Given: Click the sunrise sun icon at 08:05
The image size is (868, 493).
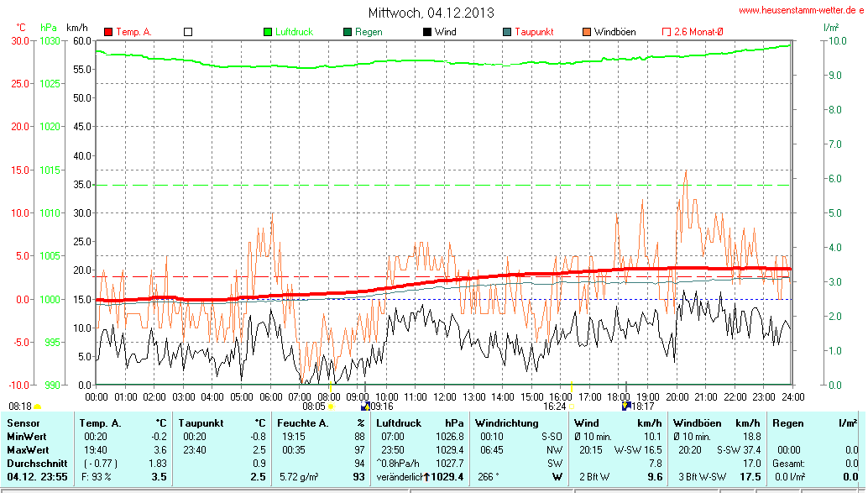Looking at the screenshot, I should point(331,406).
